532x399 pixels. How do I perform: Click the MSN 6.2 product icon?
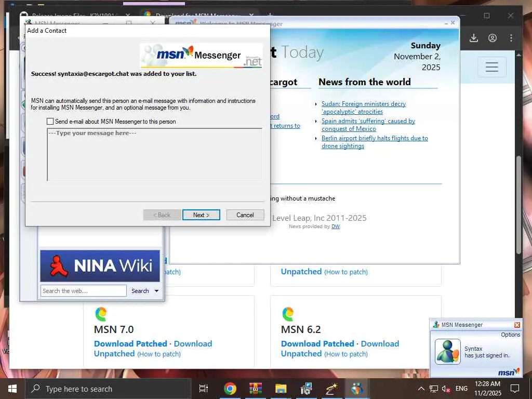coord(288,314)
